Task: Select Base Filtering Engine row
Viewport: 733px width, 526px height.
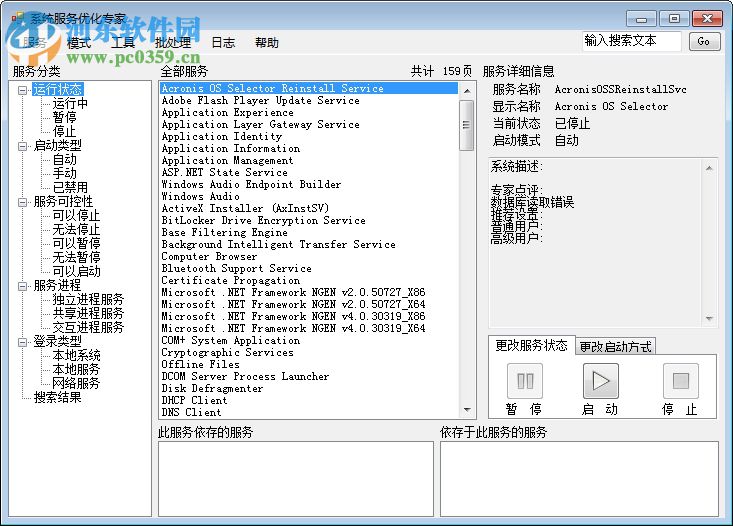Action: tap(309, 232)
